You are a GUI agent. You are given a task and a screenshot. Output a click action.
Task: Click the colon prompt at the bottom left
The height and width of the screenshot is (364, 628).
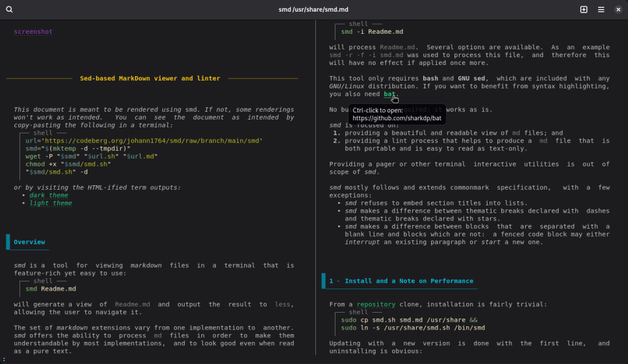coord(3,359)
